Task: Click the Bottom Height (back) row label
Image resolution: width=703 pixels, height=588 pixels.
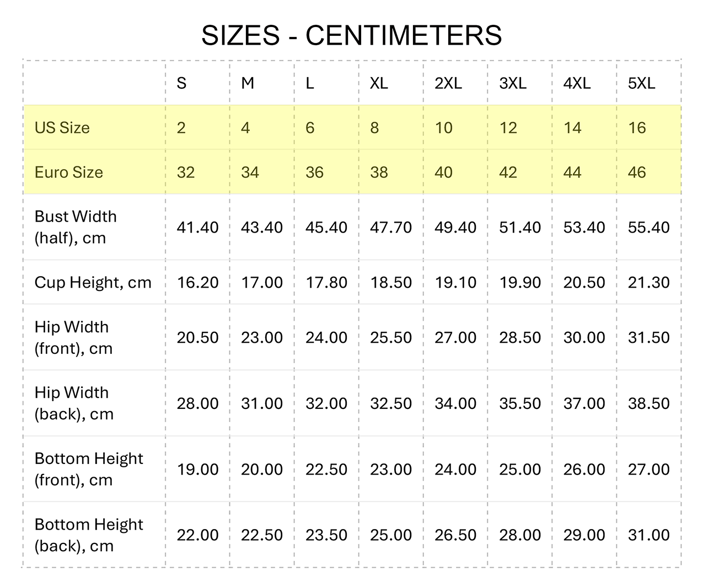Action: point(88,535)
